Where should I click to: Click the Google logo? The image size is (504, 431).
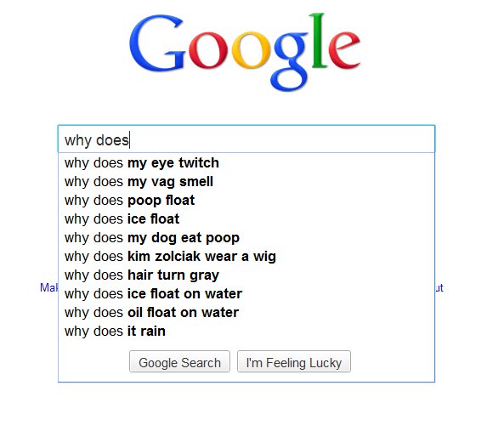click(x=245, y=52)
